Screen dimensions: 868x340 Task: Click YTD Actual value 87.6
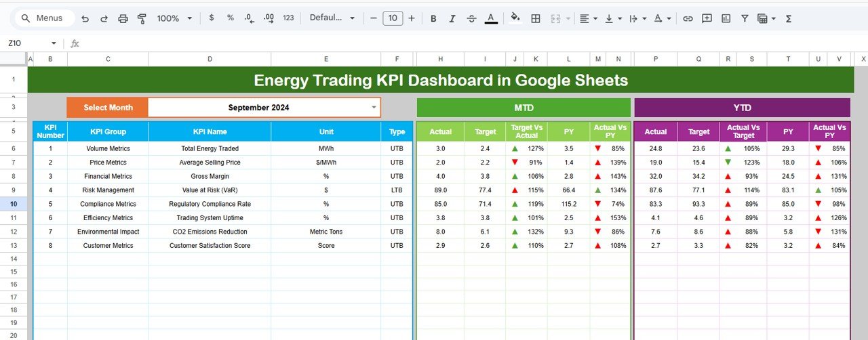(655, 190)
